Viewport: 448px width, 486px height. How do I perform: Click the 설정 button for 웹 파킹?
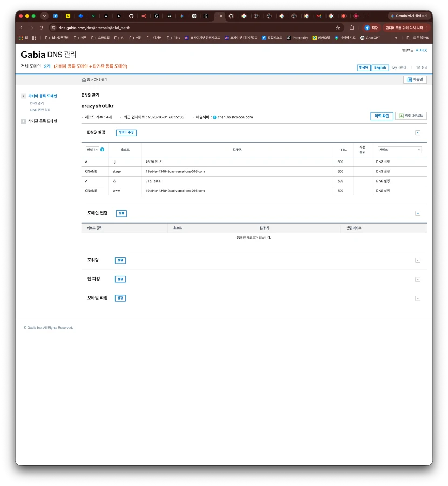coord(120,279)
